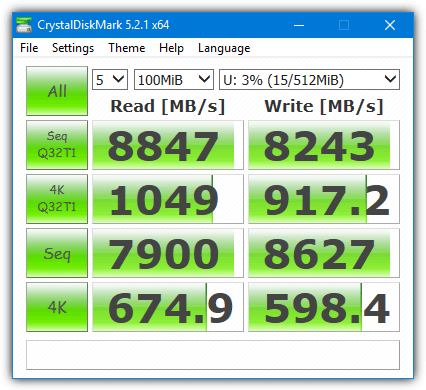Open the Settings menu
This screenshot has width=426, height=390.
73,48
